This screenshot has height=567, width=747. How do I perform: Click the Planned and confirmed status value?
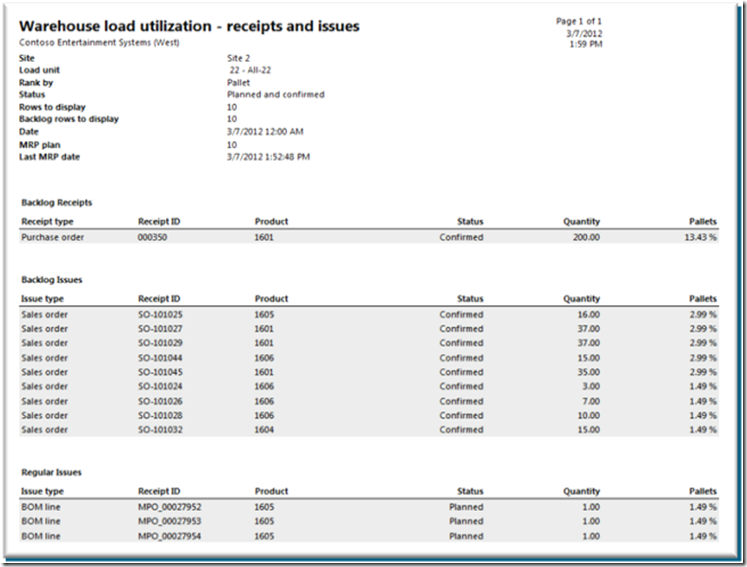(276, 95)
